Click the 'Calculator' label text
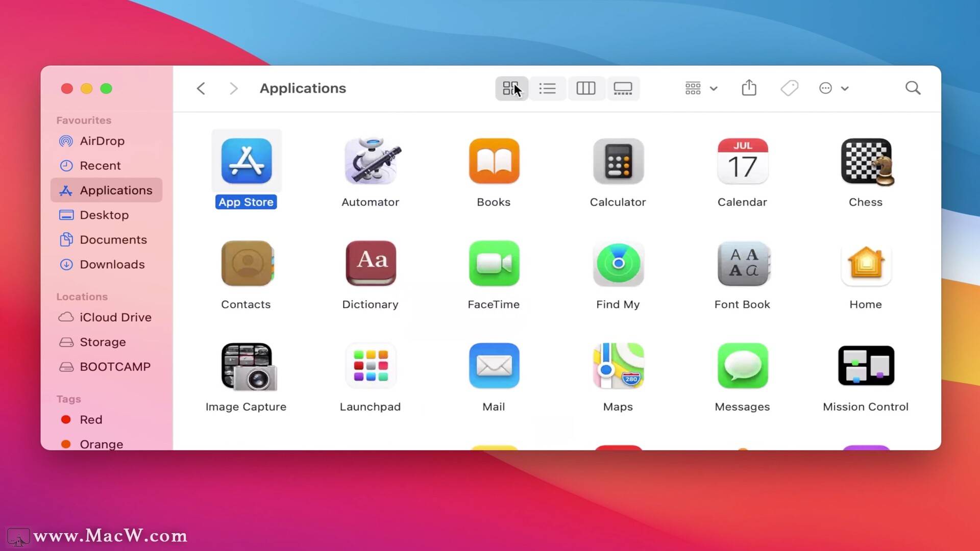 [618, 202]
